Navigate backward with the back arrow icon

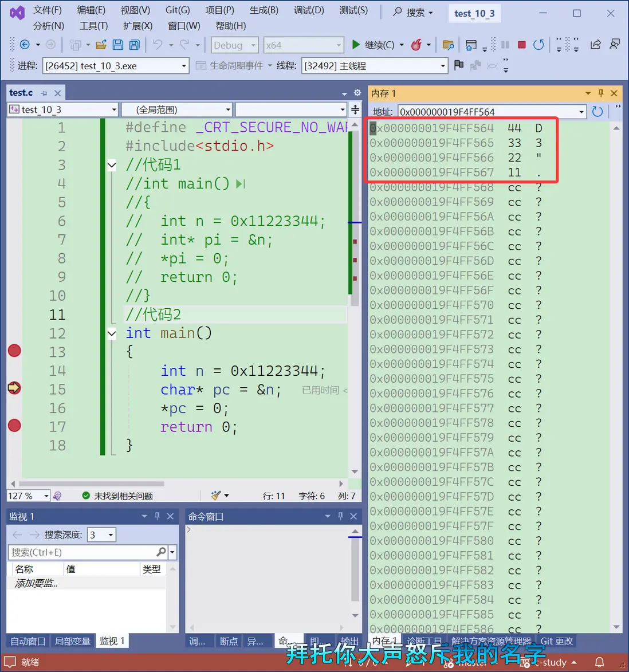[25, 45]
